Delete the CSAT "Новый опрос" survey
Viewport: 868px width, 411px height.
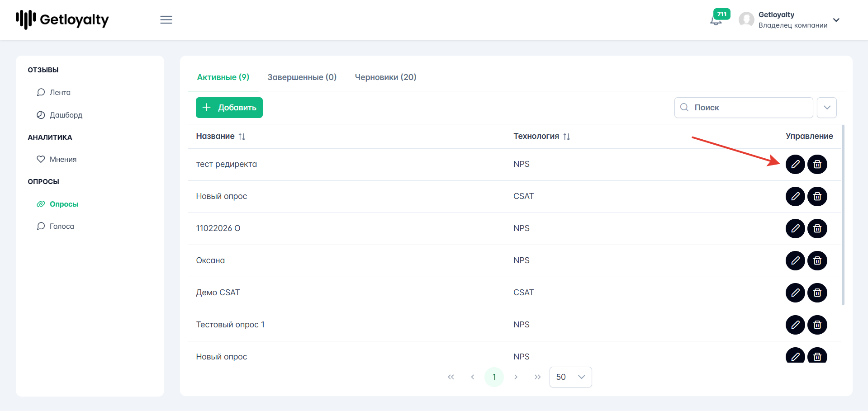tap(817, 196)
